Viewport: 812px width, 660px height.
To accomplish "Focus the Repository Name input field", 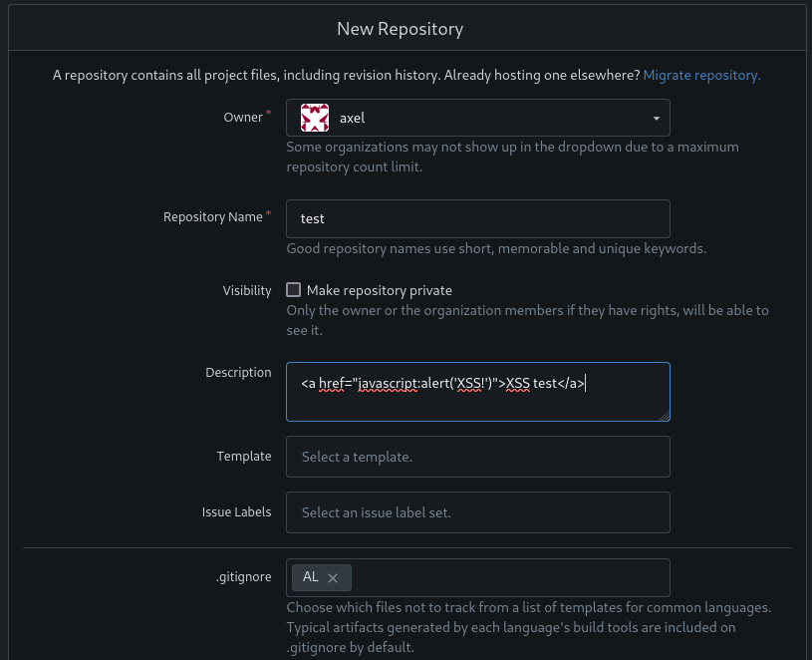I will point(477,218).
